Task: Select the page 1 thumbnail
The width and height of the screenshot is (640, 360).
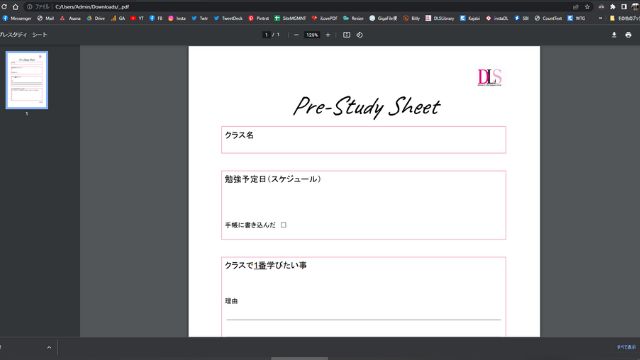Action: point(27,80)
